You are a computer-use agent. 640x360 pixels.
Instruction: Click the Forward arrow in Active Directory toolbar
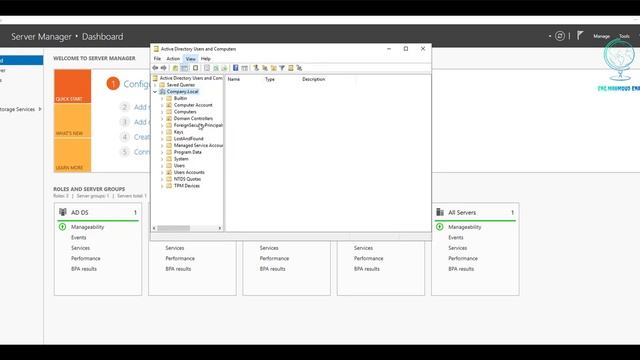(164, 68)
